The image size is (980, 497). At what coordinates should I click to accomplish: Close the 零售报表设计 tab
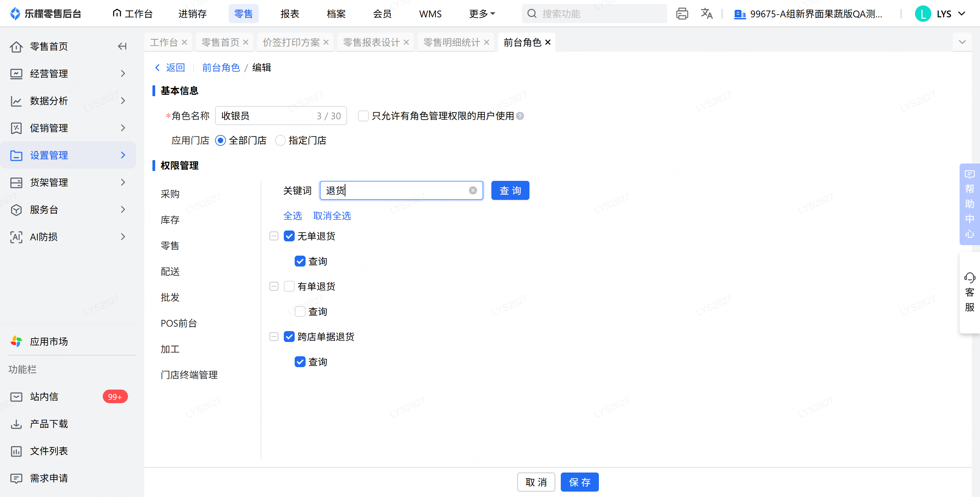coord(406,42)
